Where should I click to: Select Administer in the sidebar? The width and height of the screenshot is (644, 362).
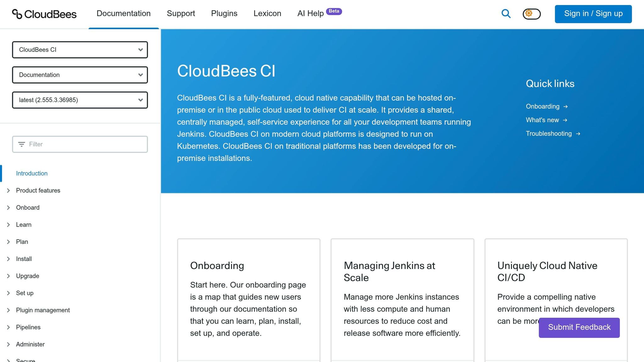[30, 344]
